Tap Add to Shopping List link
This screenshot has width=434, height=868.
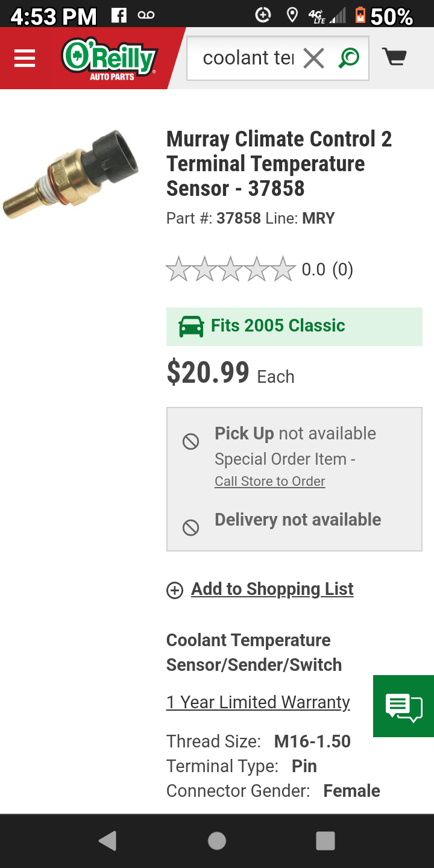[x=272, y=589]
